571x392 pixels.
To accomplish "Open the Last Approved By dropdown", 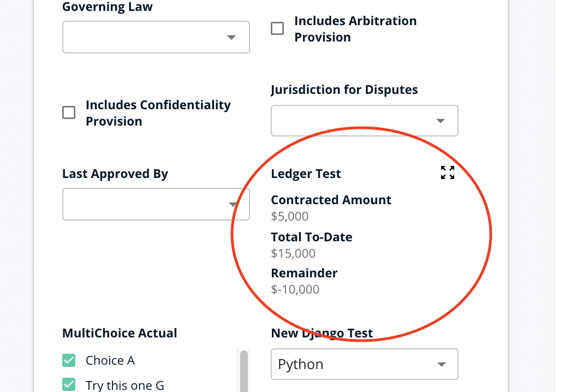I will point(156,204).
